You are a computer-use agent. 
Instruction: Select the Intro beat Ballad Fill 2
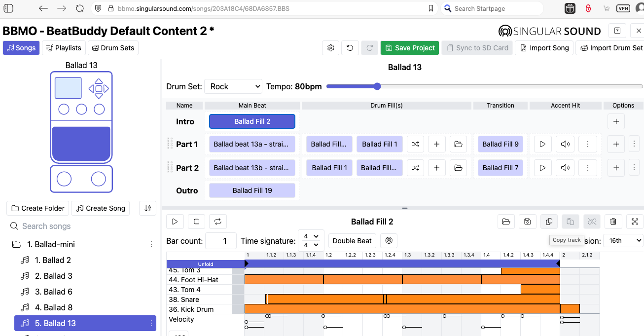[x=252, y=121]
